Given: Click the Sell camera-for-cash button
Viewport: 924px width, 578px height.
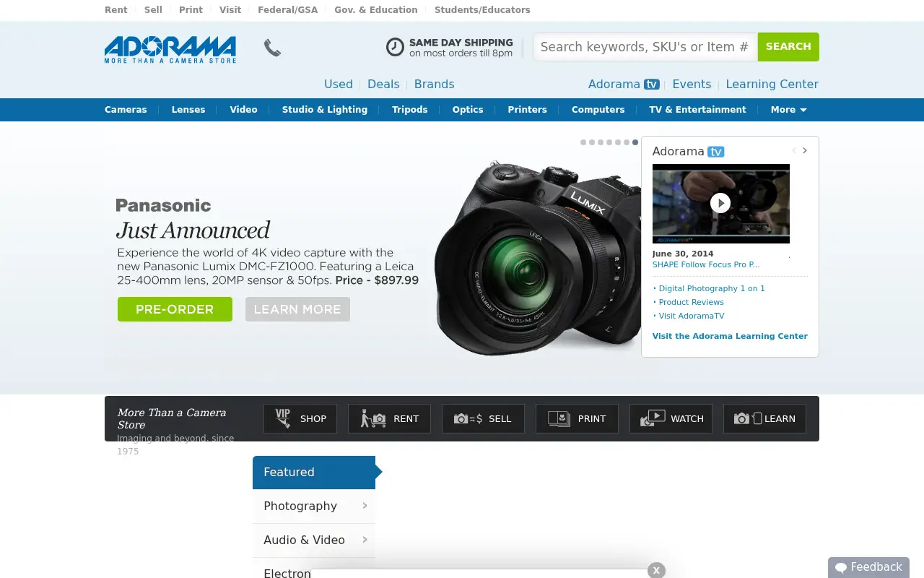Looking at the screenshot, I should click(483, 418).
